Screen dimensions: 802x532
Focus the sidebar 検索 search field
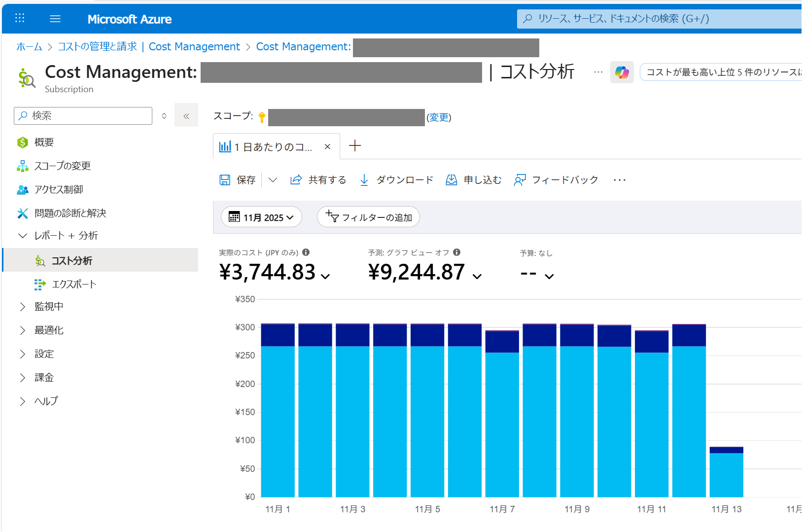83,116
